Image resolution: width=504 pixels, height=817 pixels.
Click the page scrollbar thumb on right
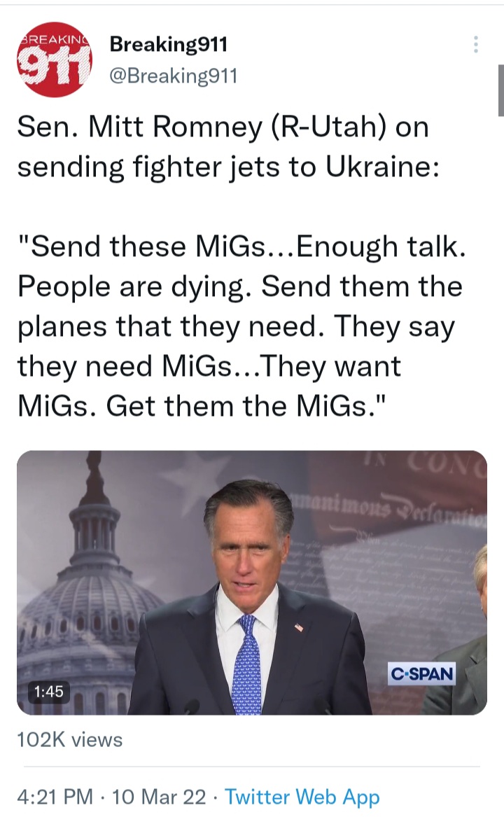(501, 90)
